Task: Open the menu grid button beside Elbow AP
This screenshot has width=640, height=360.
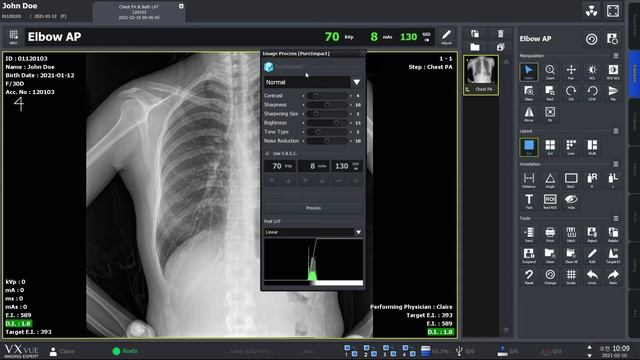Action: coord(13,37)
